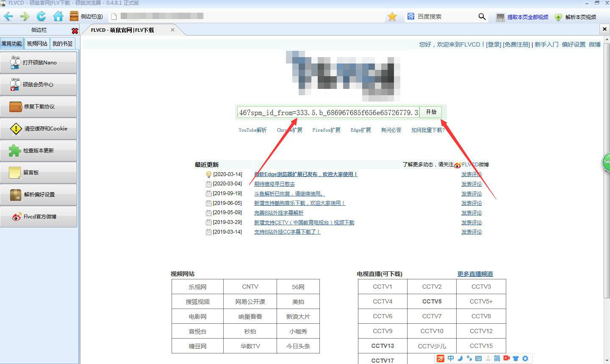Open the 如何批量下载? link

tap(428, 130)
